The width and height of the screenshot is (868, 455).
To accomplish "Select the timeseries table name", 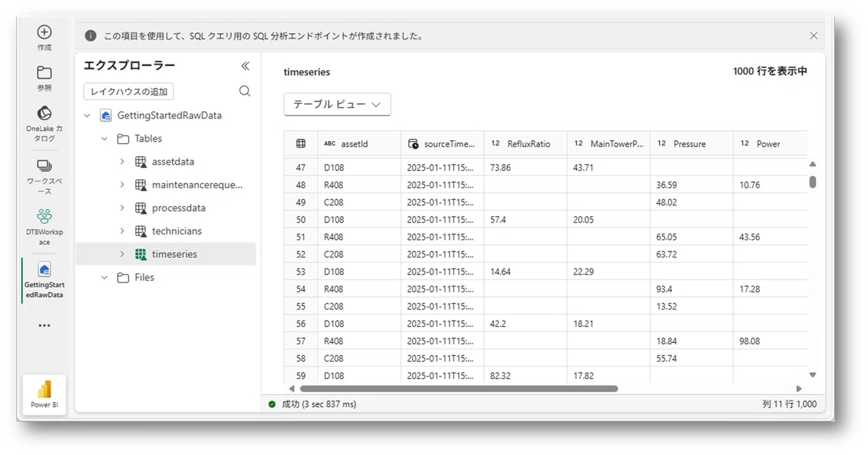I will click(174, 254).
